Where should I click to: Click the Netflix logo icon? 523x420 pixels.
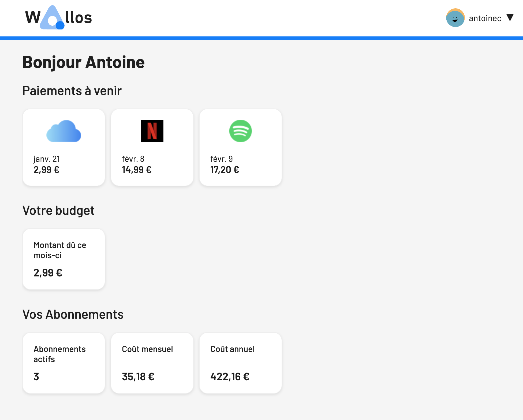coord(152,131)
